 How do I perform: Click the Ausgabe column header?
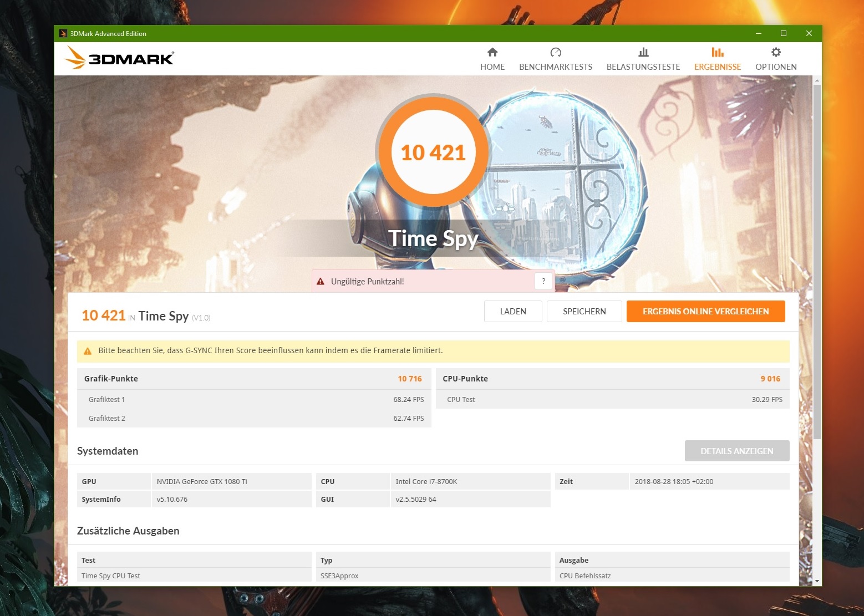[x=672, y=560]
